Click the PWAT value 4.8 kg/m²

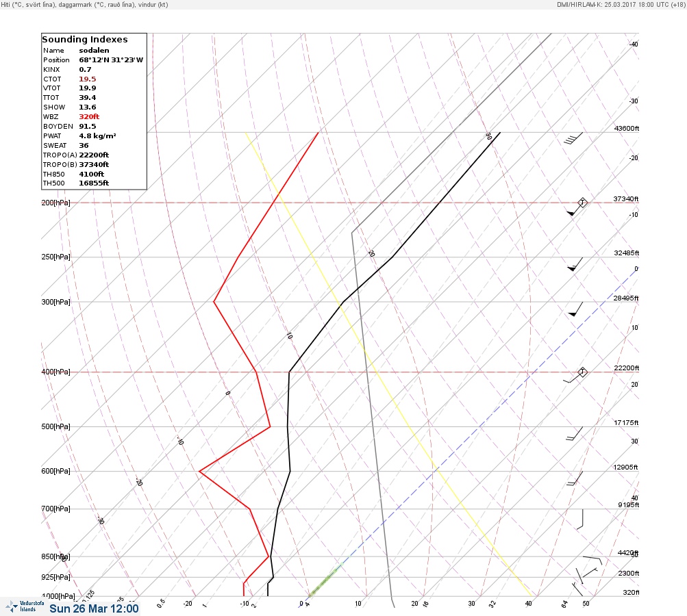pyautogui.click(x=97, y=136)
